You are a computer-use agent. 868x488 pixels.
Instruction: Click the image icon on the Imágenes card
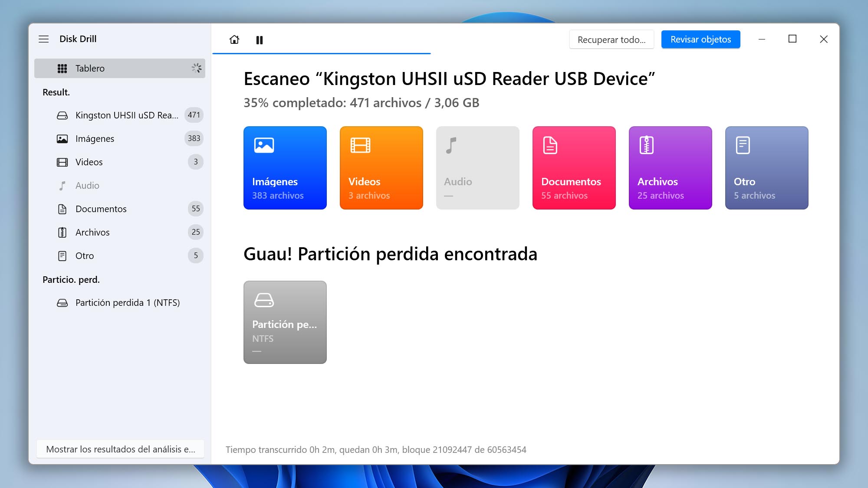click(264, 145)
